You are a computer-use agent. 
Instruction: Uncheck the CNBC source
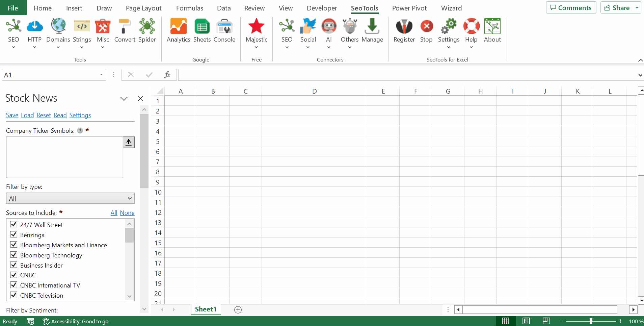click(14, 275)
